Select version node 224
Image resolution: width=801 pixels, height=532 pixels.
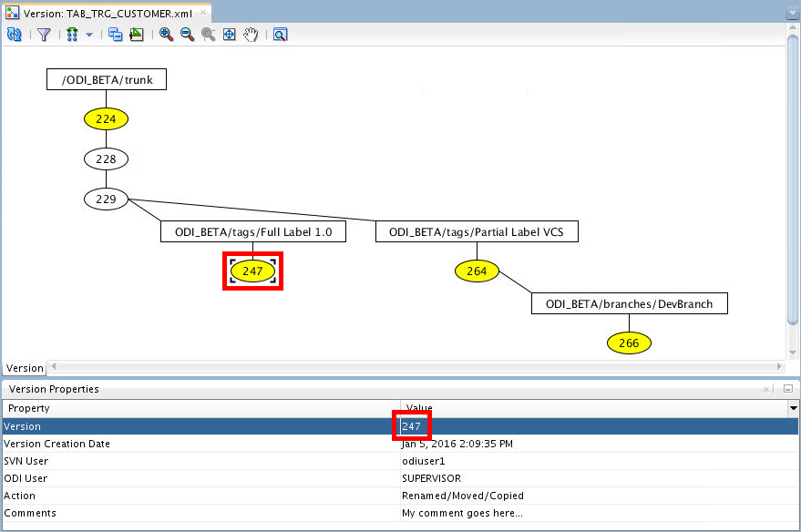point(107,119)
